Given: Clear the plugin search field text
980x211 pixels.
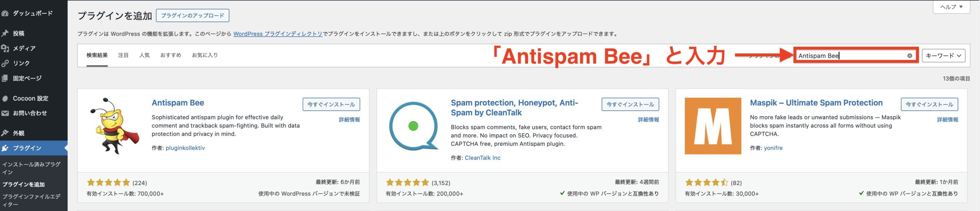Looking at the screenshot, I should tap(910, 56).
